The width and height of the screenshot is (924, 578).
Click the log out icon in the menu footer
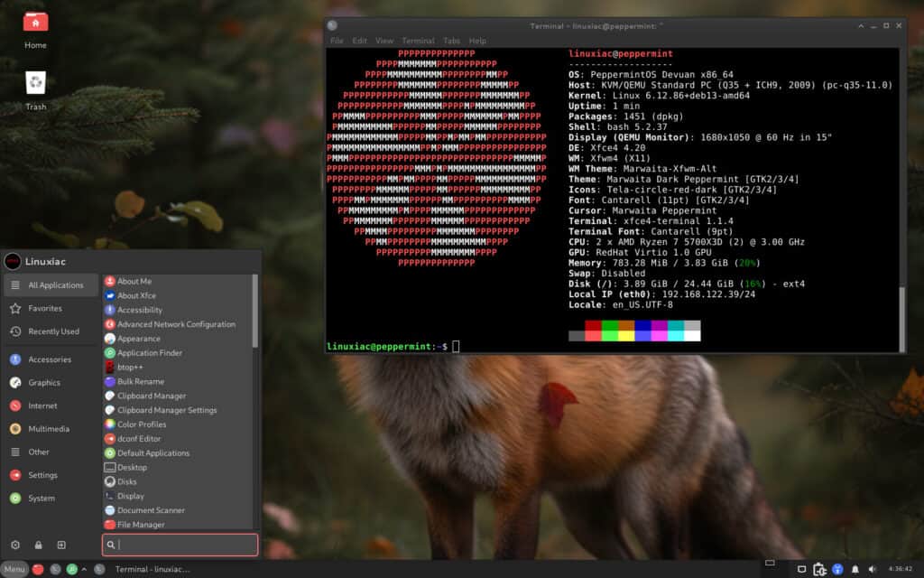[x=61, y=545]
